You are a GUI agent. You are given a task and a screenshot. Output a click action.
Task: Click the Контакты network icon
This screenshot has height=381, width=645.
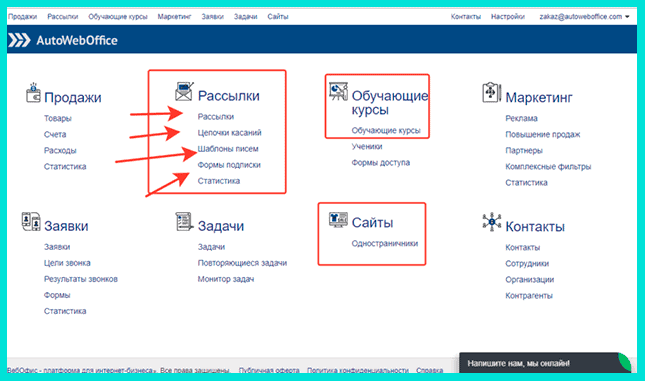(x=492, y=222)
